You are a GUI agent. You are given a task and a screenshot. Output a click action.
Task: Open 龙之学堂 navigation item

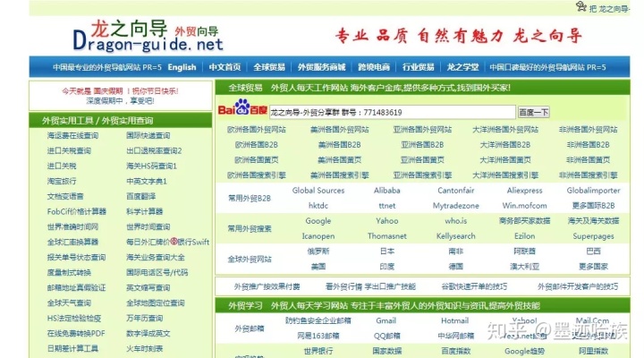coord(462,67)
